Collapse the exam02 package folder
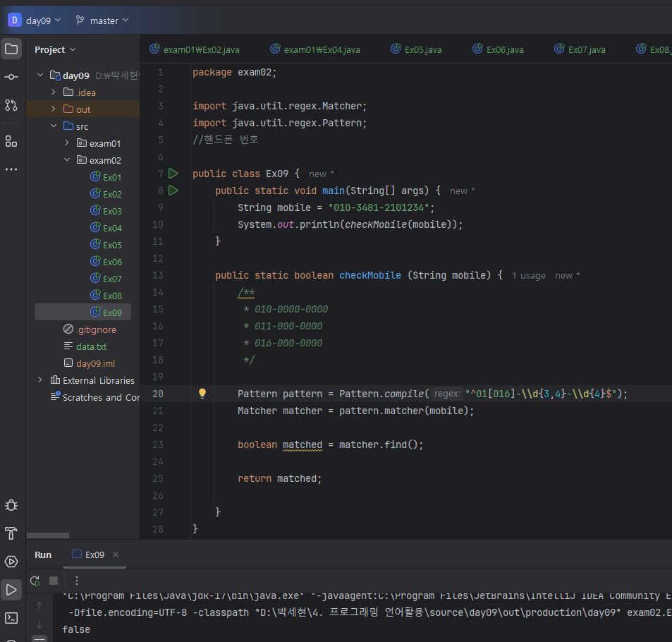 [x=67, y=160]
